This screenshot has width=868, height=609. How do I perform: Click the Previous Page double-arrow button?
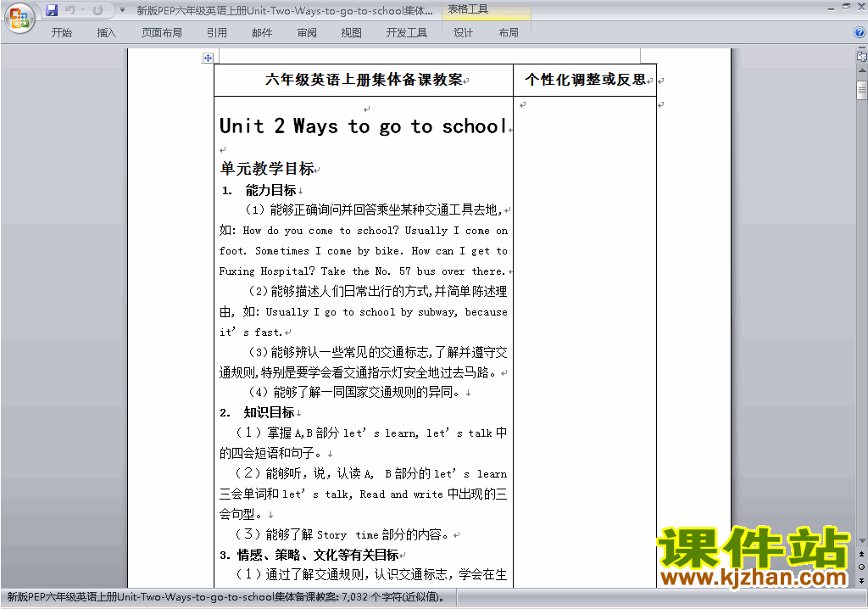(x=862, y=554)
